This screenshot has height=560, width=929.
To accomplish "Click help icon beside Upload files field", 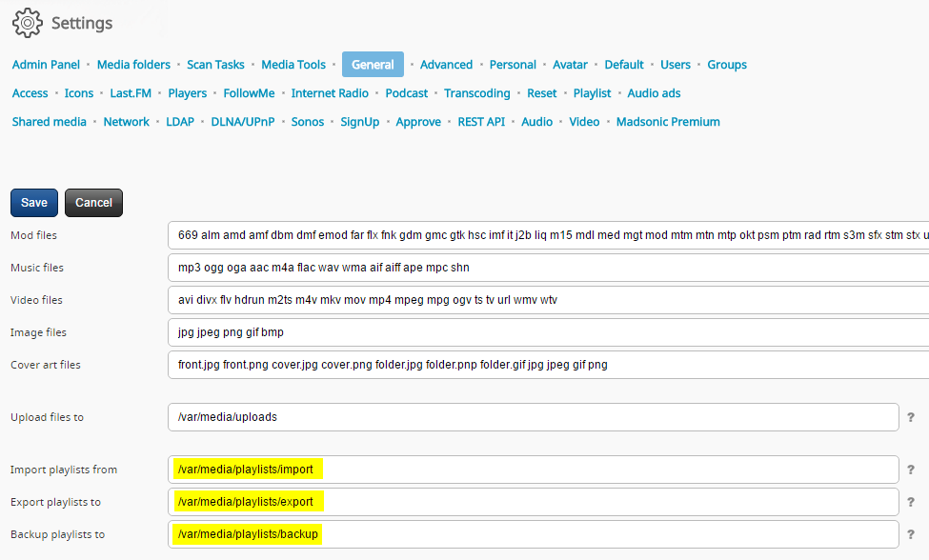I will [x=910, y=417].
